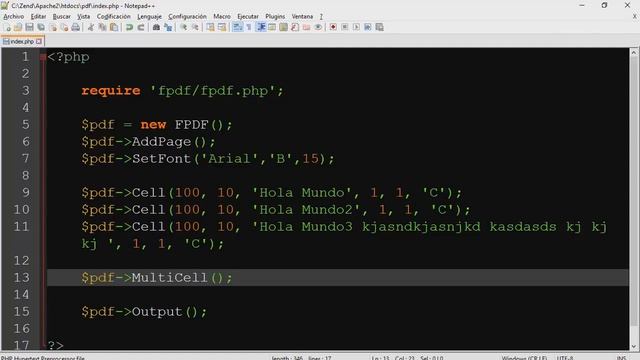The image size is (640, 360).
Task: Click 'AddPage' on line 6
Action: [x=161, y=142]
